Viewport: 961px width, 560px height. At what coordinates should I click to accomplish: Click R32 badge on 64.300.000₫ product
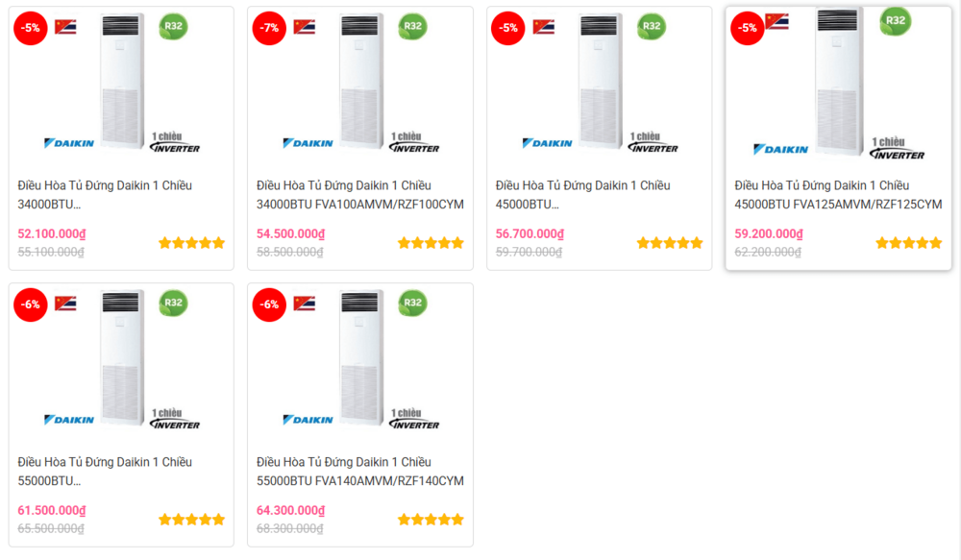412,304
